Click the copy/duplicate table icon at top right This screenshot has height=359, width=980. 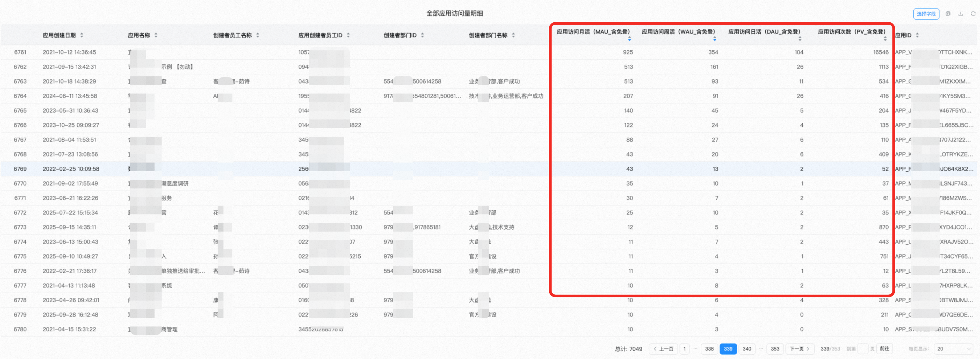pyautogui.click(x=947, y=14)
